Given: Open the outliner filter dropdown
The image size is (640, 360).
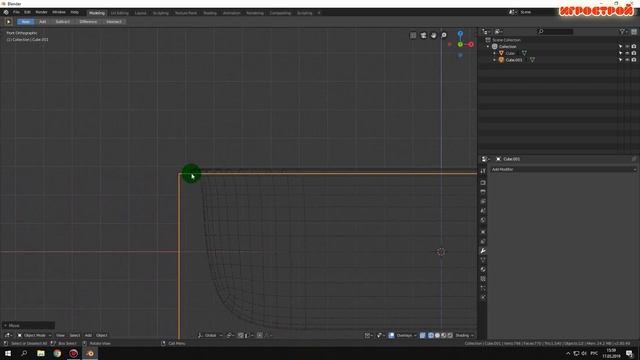Looking at the screenshot, I should 623,31.
